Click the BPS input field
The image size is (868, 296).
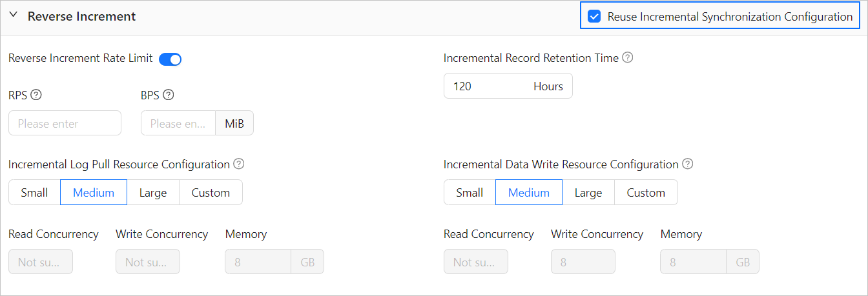[x=178, y=123]
